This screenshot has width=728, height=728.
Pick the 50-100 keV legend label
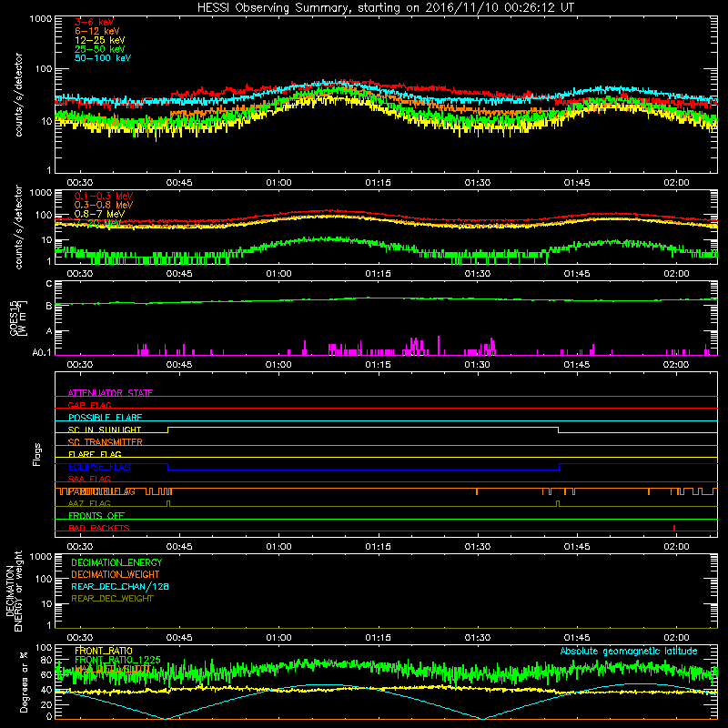point(103,58)
